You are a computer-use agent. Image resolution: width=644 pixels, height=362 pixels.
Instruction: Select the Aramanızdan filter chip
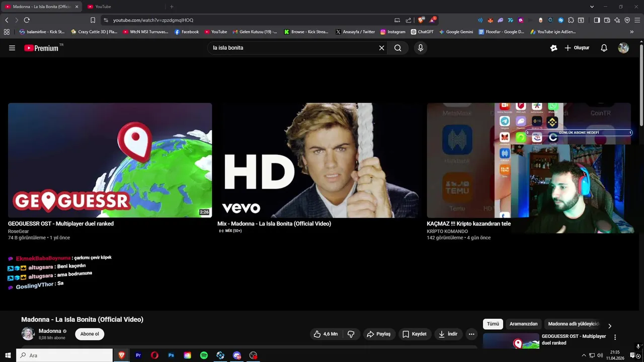pyautogui.click(x=524, y=324)
